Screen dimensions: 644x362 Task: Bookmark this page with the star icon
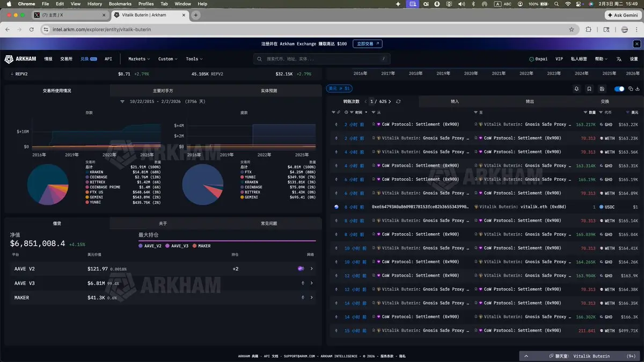tap(572, 29)
